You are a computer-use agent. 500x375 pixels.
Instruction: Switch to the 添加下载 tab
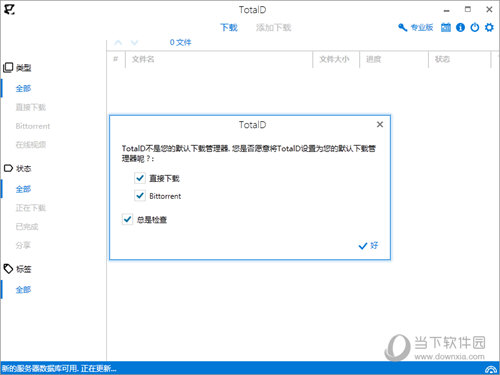pyautogui.click(x=274, y=27)
